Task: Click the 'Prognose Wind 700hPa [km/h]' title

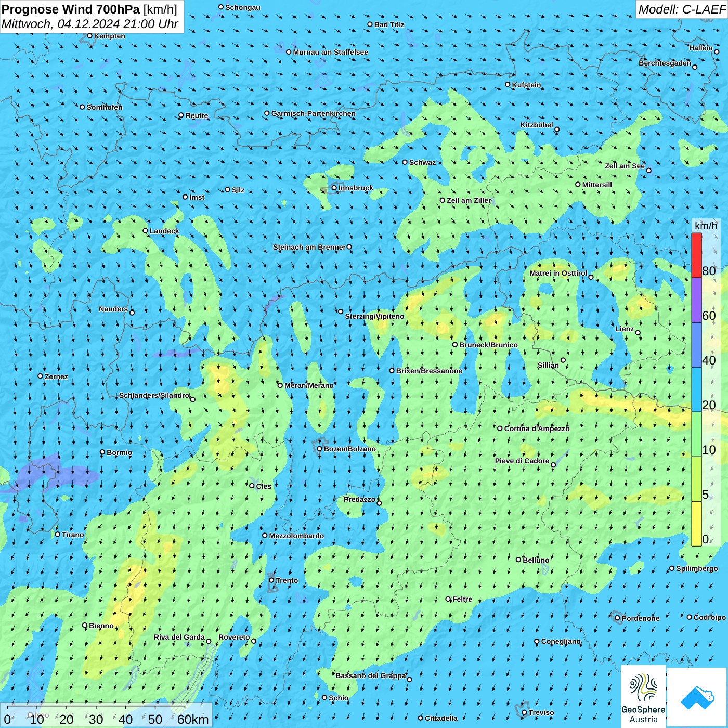Action: (x=89, y=9)
